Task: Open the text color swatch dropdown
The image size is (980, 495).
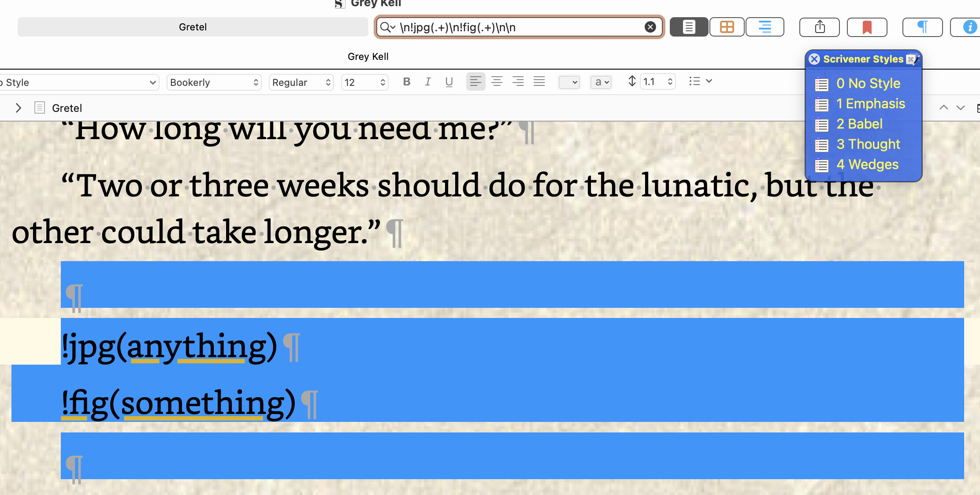Action: (569, 82)
